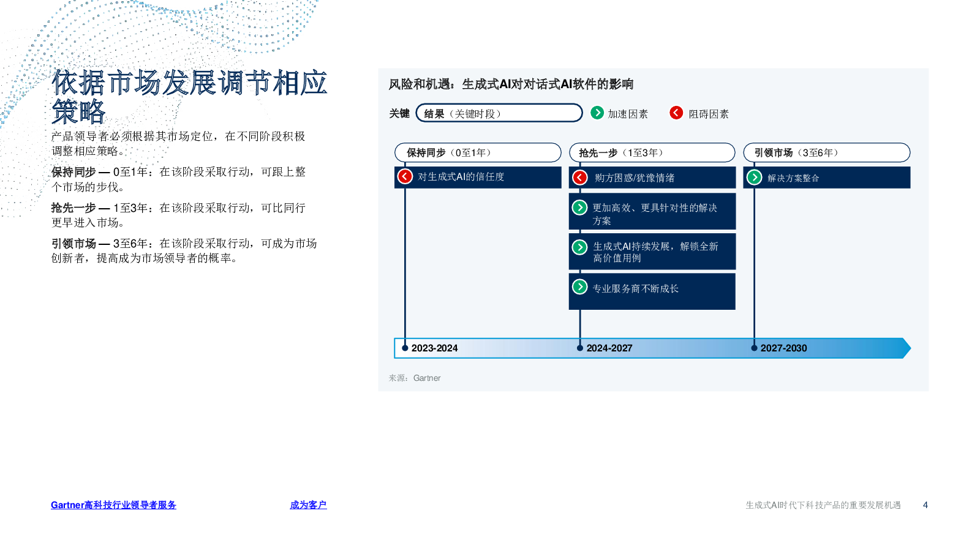Select the 抢先一步（1至3年） stage header
Screen dimensions: 980x551
[x=652, y=152]
